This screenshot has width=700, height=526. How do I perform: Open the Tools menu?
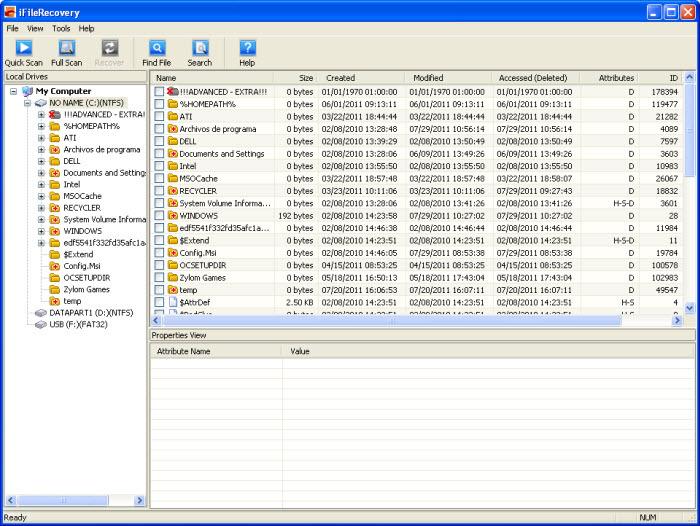(x=61, y=29)
